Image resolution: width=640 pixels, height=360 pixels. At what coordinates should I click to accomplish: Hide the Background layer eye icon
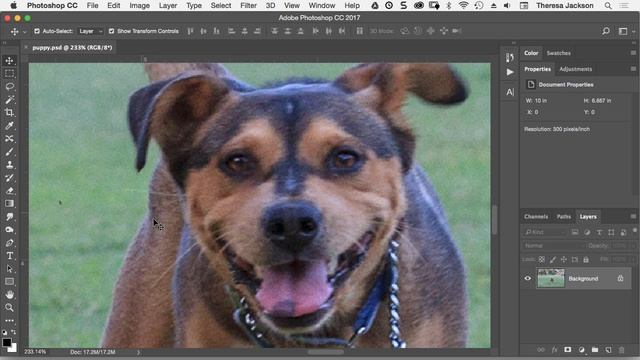click(x=528, y=278)
